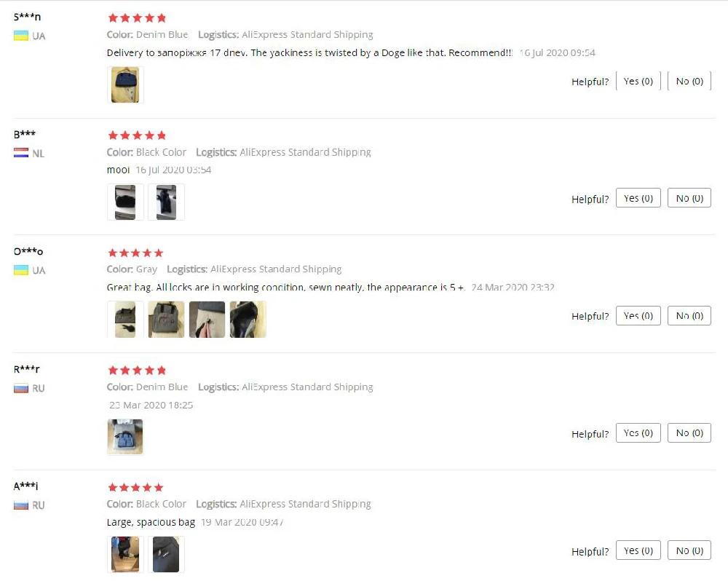This screenshot has height=581, width=728.
Task: Vote No on S***n's review
Action: (689, 82)
